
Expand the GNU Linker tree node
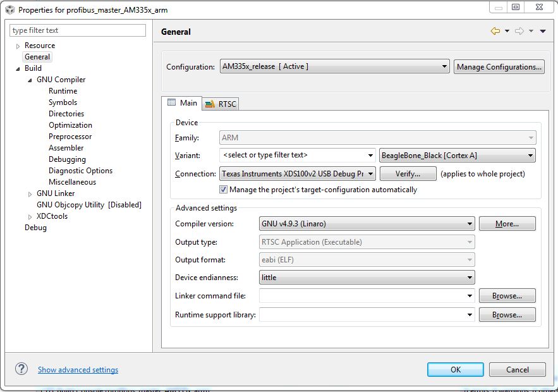30,194
